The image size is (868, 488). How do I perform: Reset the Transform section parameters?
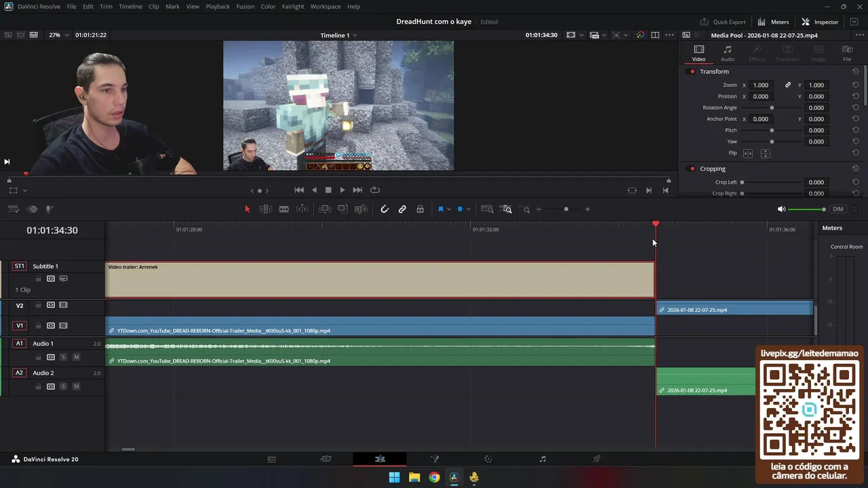(856, 72)
